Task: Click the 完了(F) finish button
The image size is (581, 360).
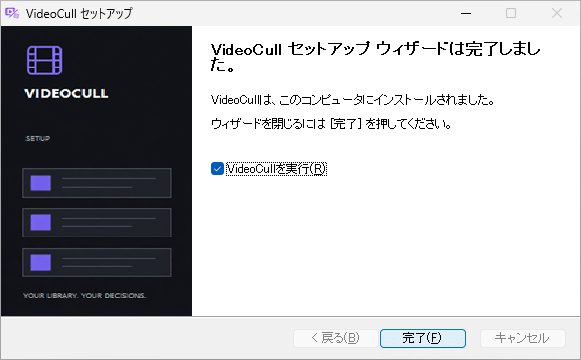Action: (423, 338)
